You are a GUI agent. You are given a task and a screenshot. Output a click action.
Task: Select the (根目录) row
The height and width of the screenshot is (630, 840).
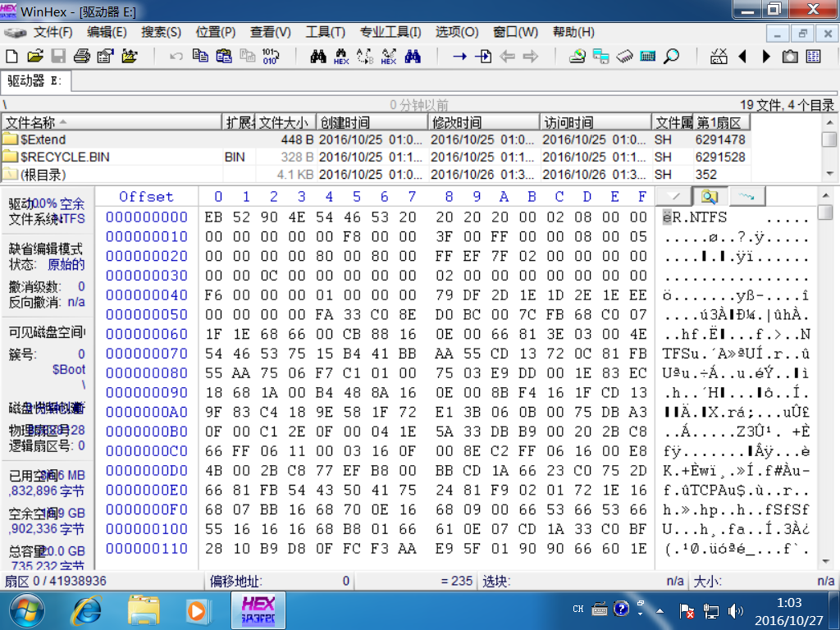point(375,174)
